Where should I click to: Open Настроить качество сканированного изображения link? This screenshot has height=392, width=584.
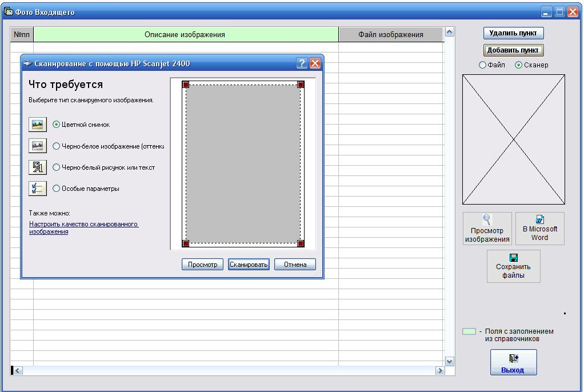click(83, 227)
